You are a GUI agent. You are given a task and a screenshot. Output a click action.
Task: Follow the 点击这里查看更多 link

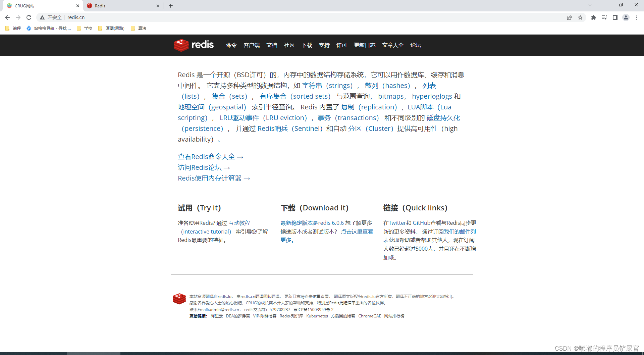tap(357, 232)
